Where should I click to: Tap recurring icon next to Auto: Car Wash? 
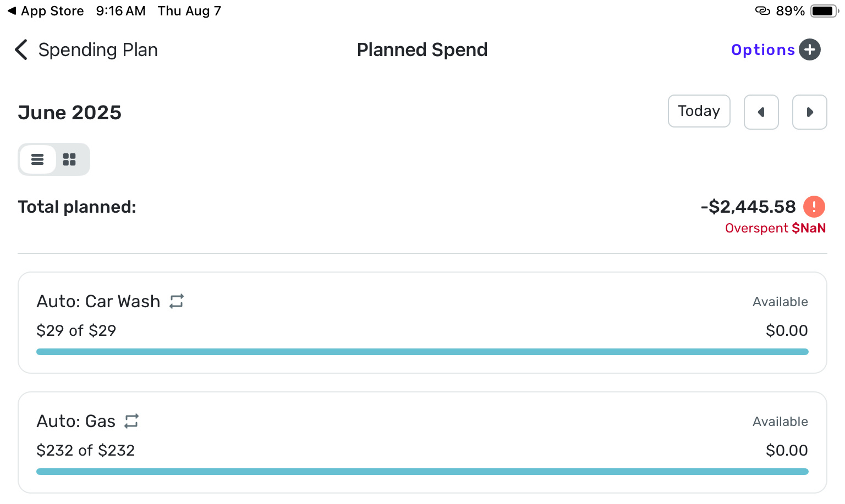pos(177,301)
